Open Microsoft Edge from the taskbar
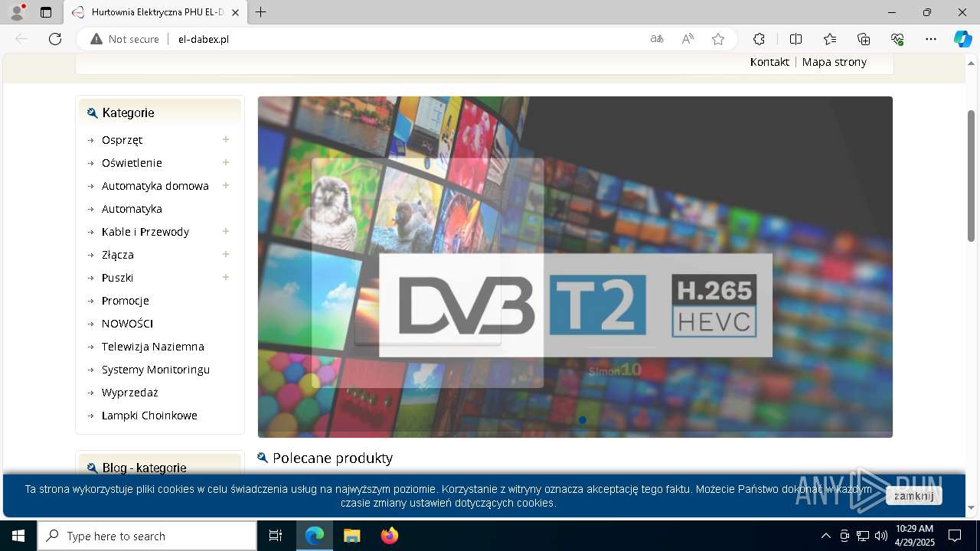980x551 pixels. [315, 536]
